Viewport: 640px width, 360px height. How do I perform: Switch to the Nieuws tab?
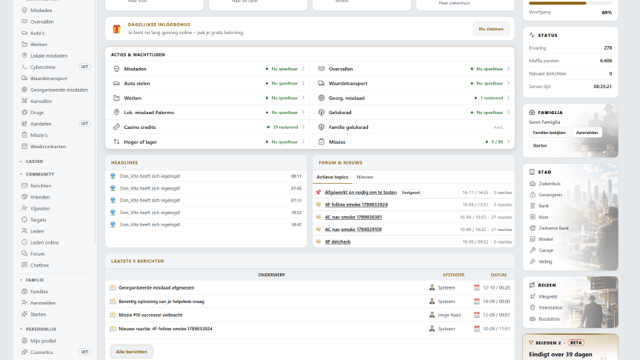coord(364,177)
